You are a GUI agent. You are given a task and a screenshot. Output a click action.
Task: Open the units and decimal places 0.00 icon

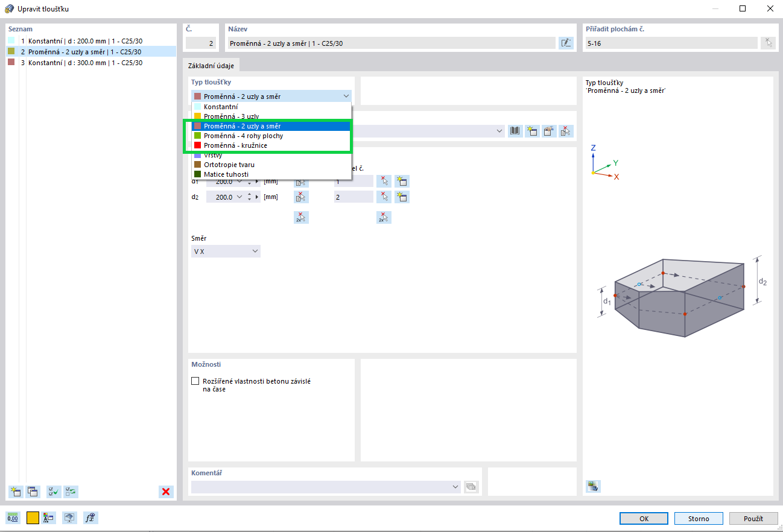(x=13, y=518)
